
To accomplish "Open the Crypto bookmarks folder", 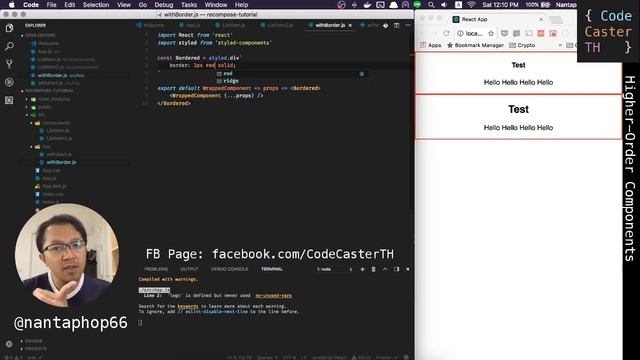I will tap(522, 45).
